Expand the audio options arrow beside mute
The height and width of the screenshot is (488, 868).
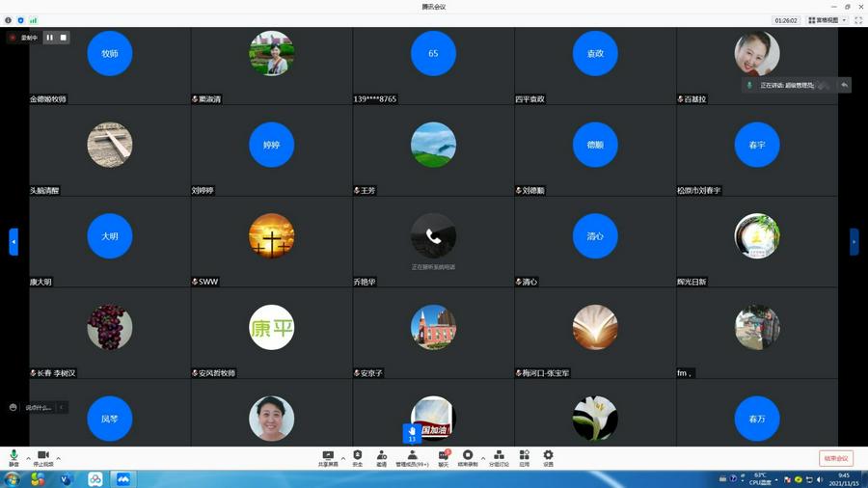tap(28, 458)
